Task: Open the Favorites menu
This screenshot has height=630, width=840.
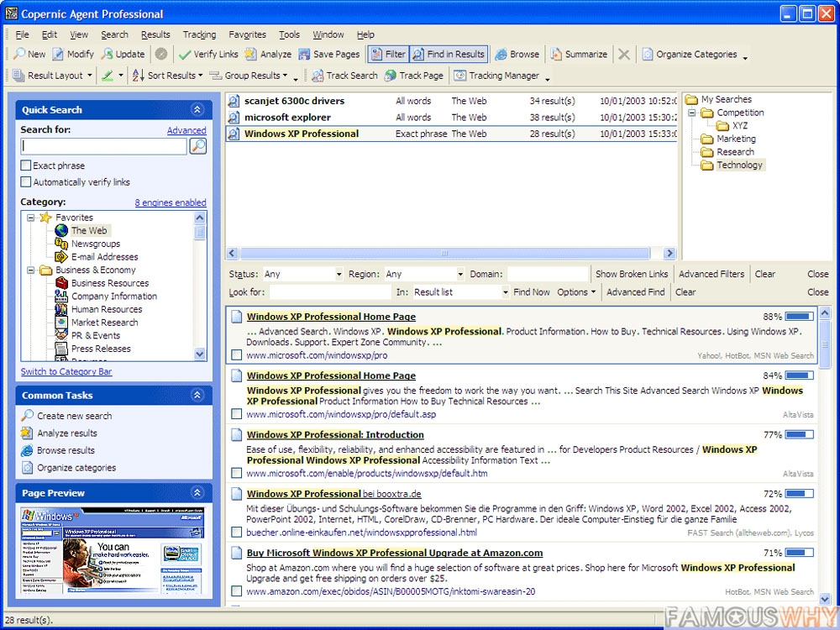Action: 247,34
